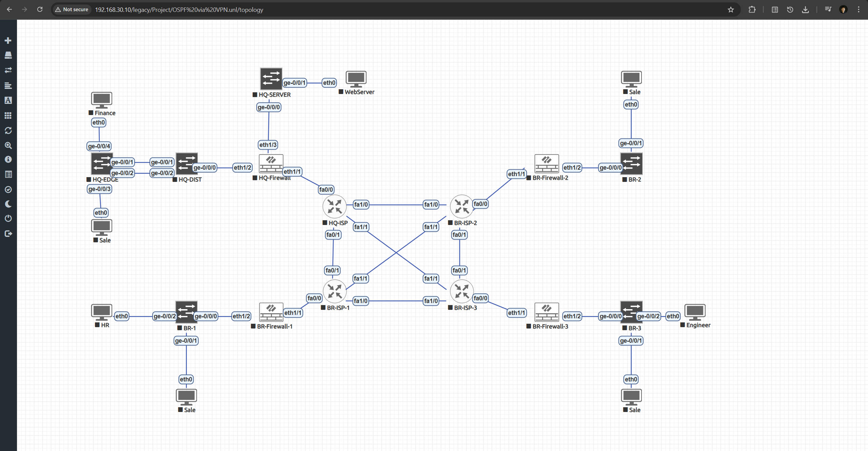Image resolution: width=868 pixels, height=451 pixels.
Task: Open the Networks arrows sidebar icon
Action: [x=8, y=70]
